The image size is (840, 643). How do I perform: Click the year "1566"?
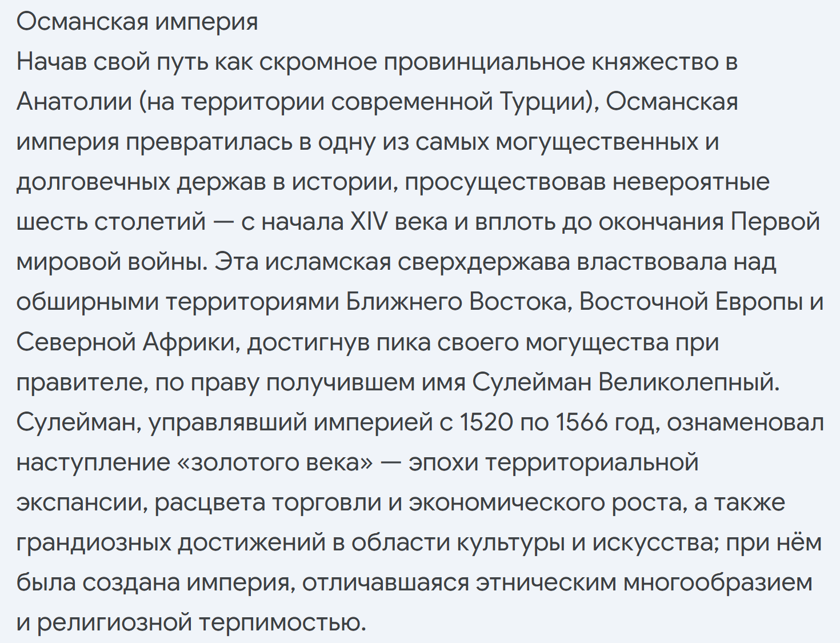[x=581, y=422]
